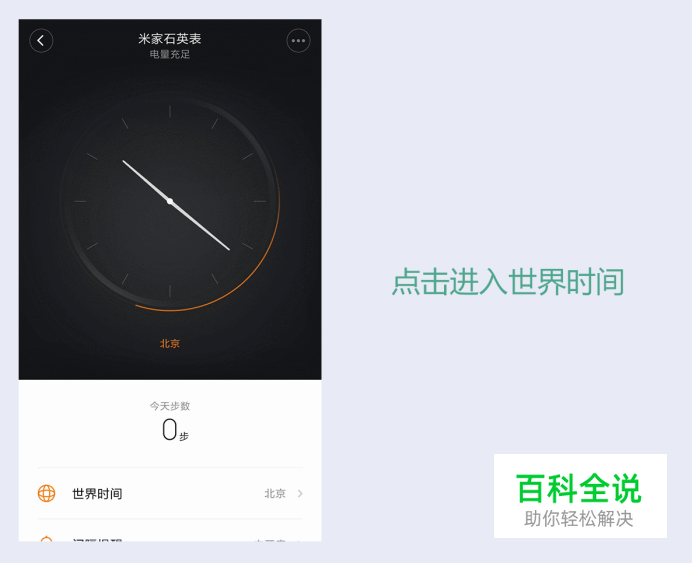The image size is (692, 563).
Task: Click the 米家石英表 title text
Action: 170,39
